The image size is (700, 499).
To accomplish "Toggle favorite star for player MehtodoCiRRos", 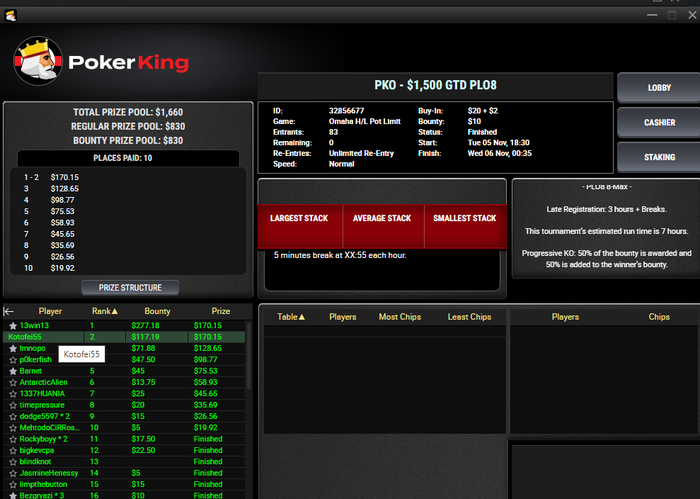I will [x=13, y=428].
